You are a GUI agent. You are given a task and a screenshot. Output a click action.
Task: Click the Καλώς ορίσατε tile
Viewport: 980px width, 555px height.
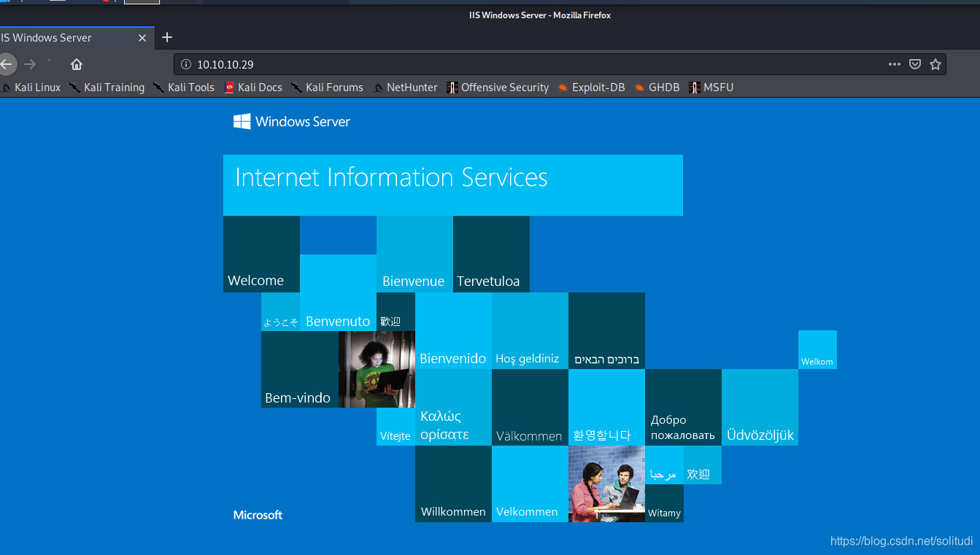pos(453,407)
